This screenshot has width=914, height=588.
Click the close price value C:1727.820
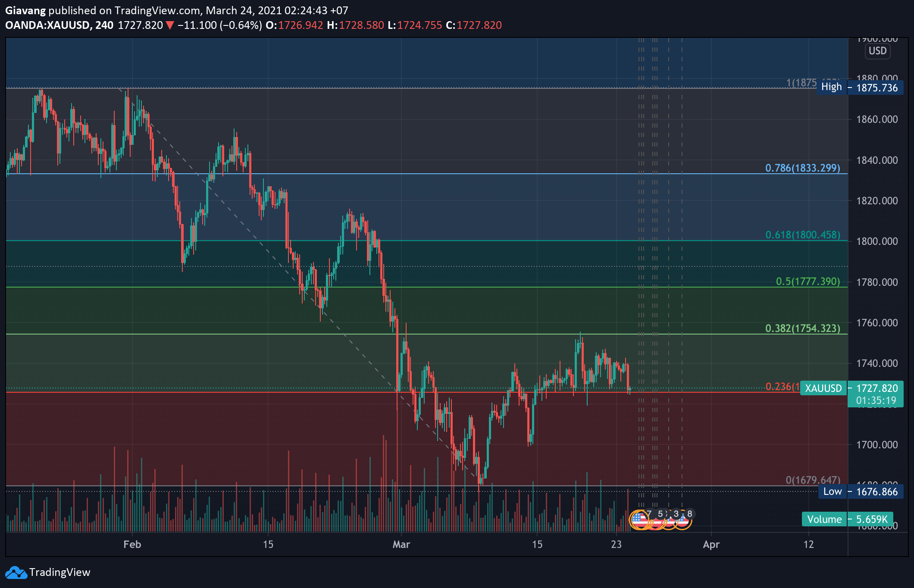[x=474, y=25]
